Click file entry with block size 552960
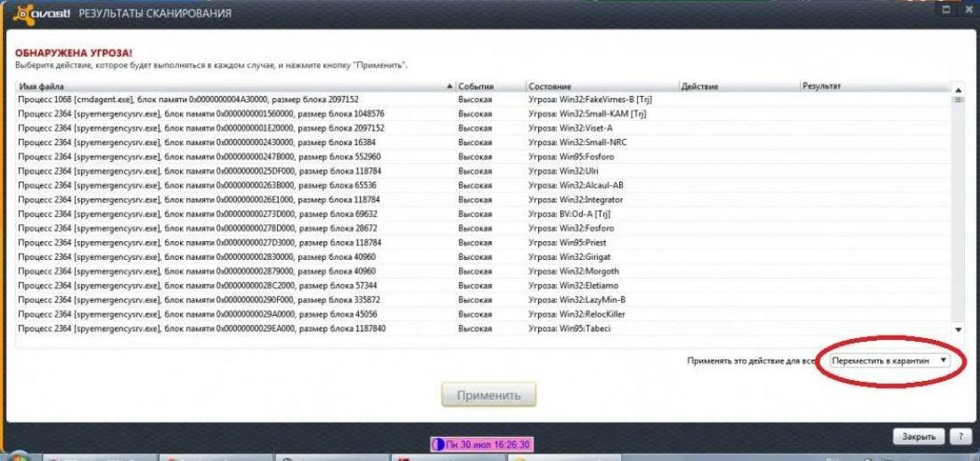Image resolution: width=980 pixels, height=461 pixels. pyautogui.click(x=199, y=157)
